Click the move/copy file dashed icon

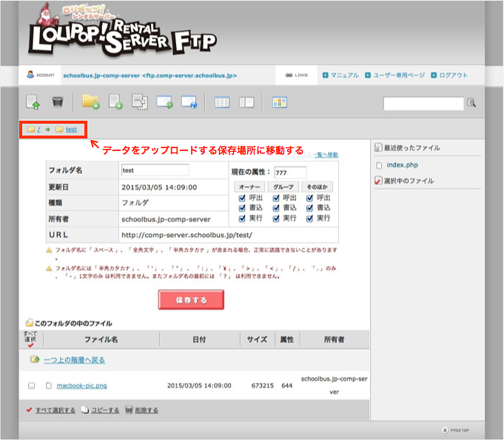tap(140, 101)
